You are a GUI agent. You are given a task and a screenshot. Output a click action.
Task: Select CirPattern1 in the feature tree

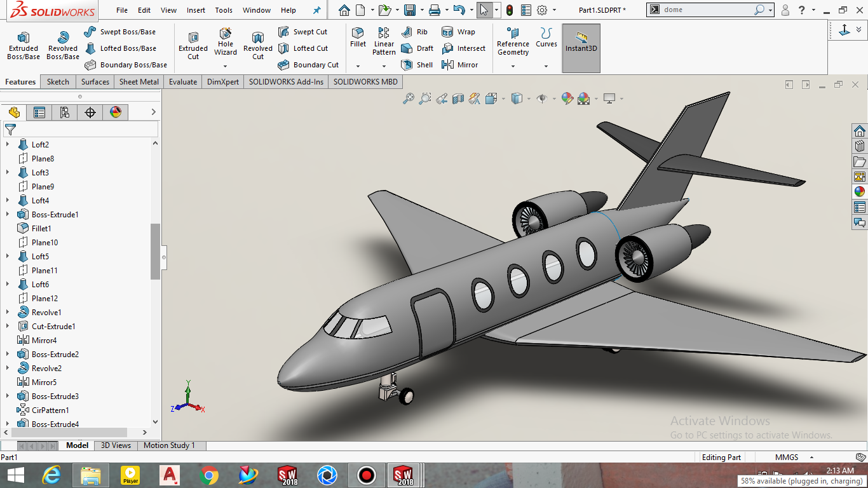tap(43, 410)
